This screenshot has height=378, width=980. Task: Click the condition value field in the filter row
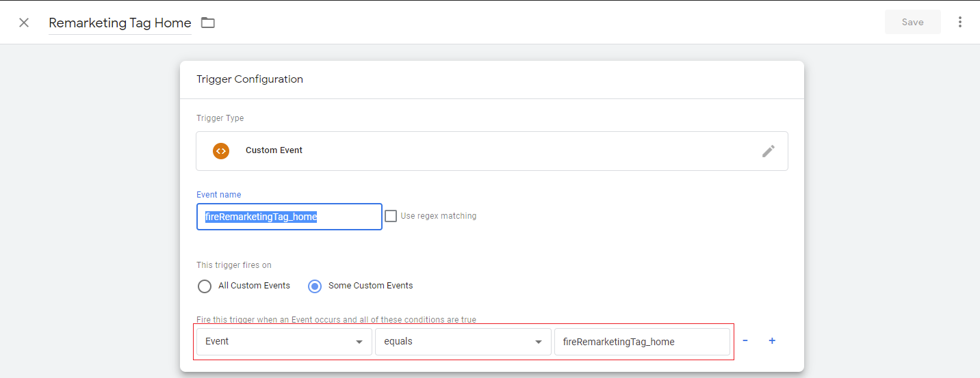[x=641, y=342]
